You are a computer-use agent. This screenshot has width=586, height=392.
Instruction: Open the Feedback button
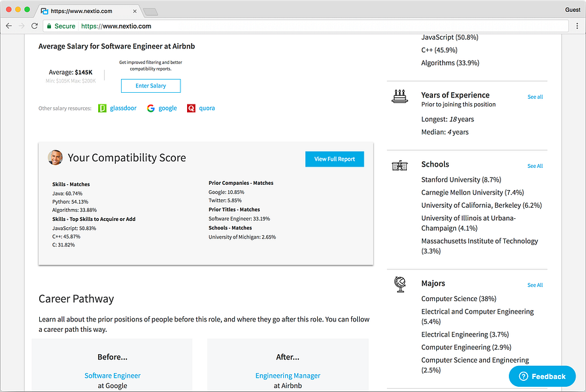point(542,376)
